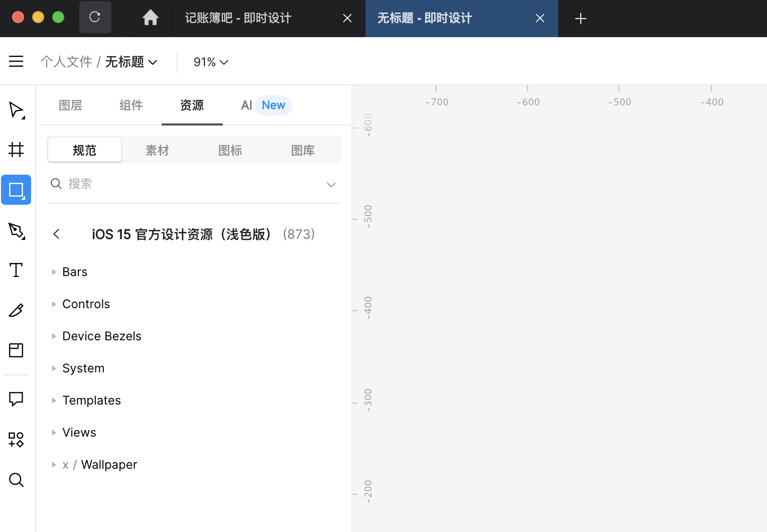Image resolution: width=767 pixels, height=532 pixels.
Task: Click the browser reload button
Action: pyautogui.click(x=95, y=17)
